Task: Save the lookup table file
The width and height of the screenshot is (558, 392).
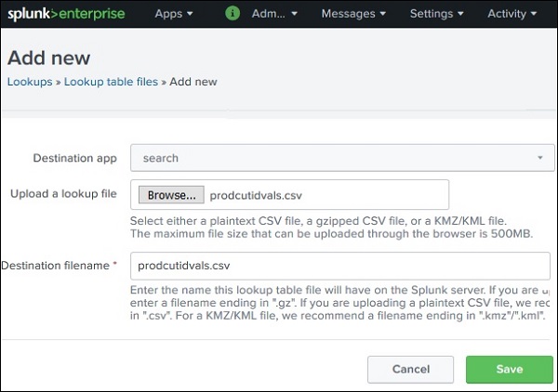Action: (509, 369)
